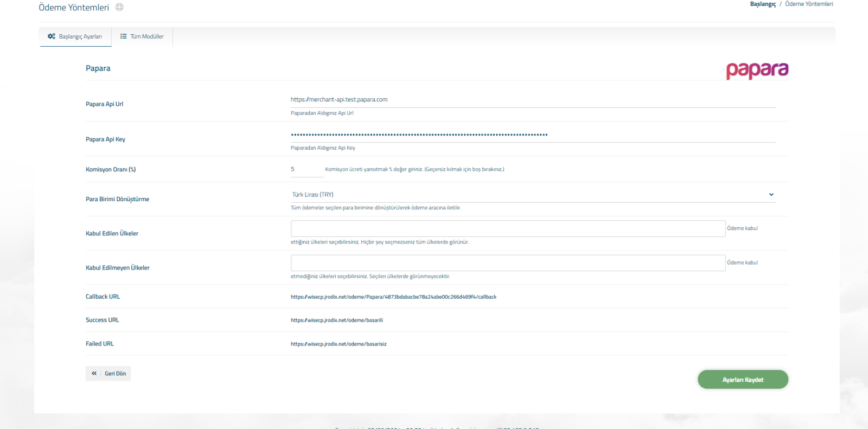The height and width of the screenshot is (429, 868).
Task: Select the Callback URL value text
Action: click(x=393, y=297)
